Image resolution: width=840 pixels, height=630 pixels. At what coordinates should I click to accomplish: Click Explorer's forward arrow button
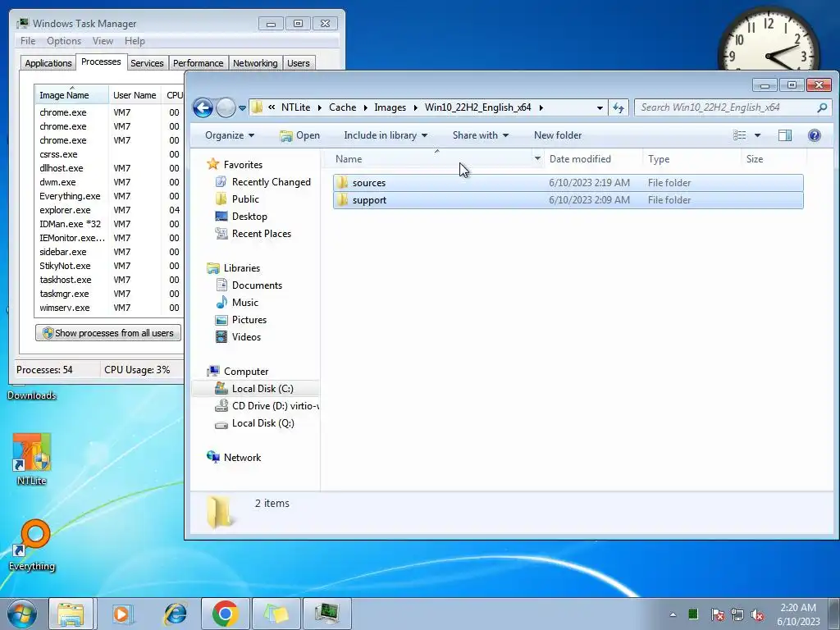[226, 107]
